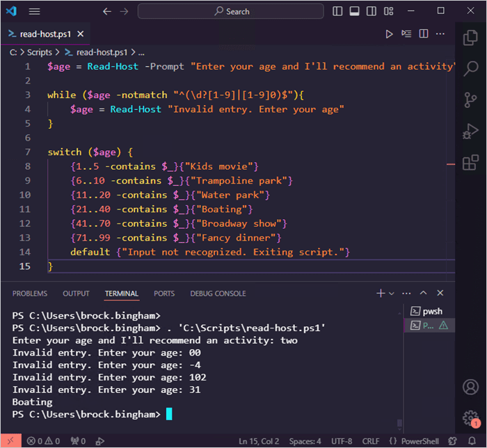The image size is (487, 448).
Task: Open the Manage gear icon
Action: pos(470,418)
